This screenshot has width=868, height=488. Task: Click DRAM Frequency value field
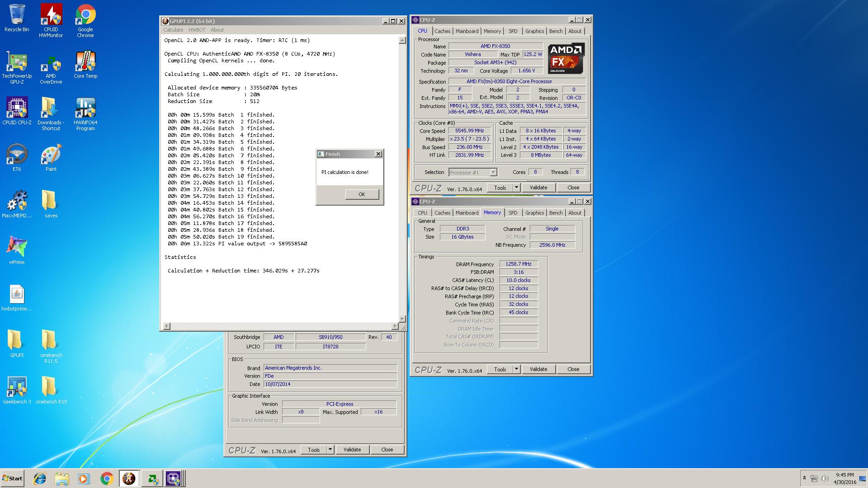519,264
